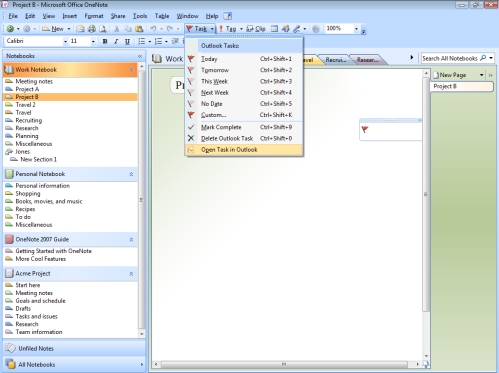Click the red Task flag button
Screen dimensions: 499x373
click(197, 29)
